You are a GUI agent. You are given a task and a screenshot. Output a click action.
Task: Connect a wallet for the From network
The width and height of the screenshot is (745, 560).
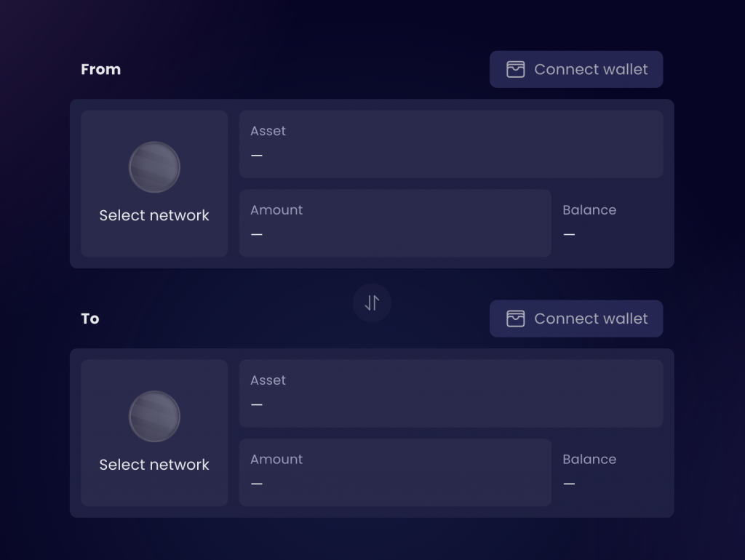coord(576,69)
